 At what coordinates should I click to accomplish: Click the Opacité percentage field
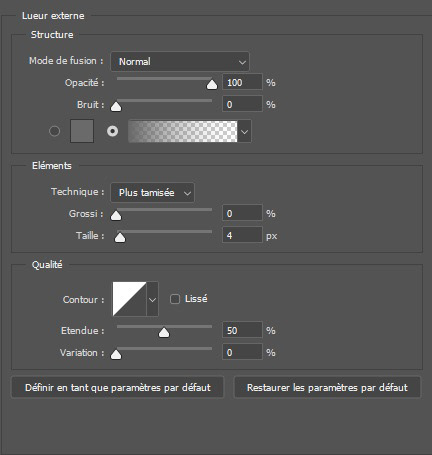click(242, 82)
